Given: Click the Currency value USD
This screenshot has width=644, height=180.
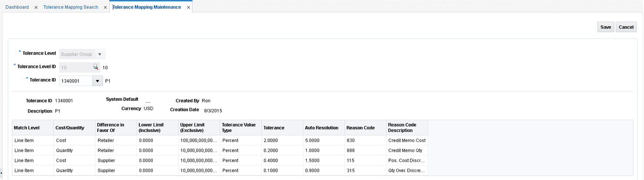Looking at the screenshot, I should tap(148, 109).
